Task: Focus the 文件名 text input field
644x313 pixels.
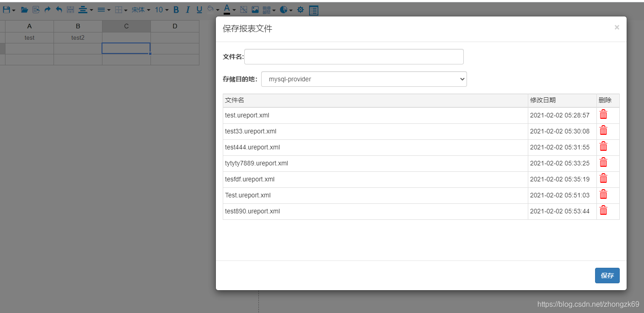Action: tap(354, 57)
